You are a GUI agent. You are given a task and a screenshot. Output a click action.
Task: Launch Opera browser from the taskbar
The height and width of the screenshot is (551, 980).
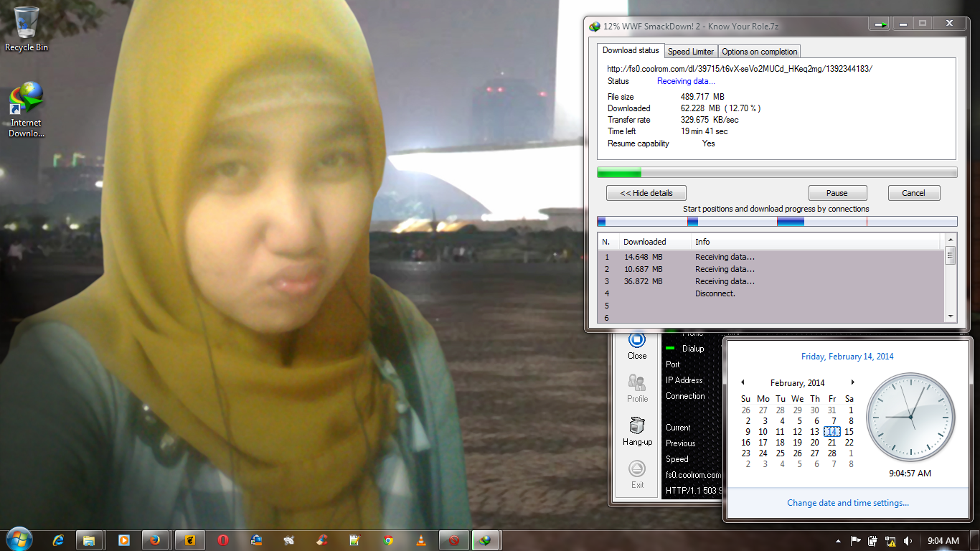click(223, 540)
